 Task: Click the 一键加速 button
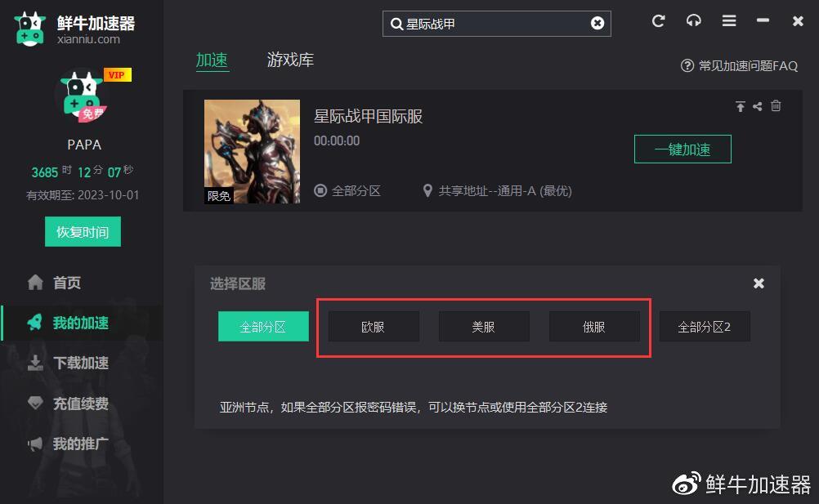click(x=682, y=149)
